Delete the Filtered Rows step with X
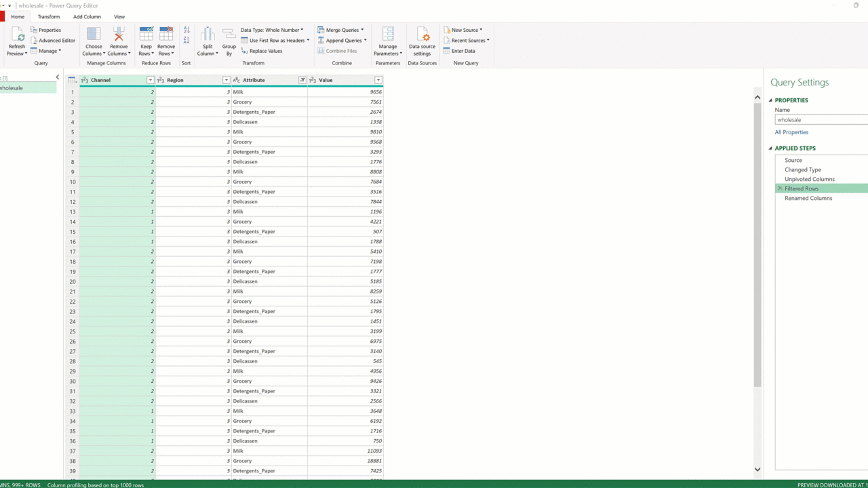Image resolution: width=868 pixels, height=488 pixels. coord(780,188)
